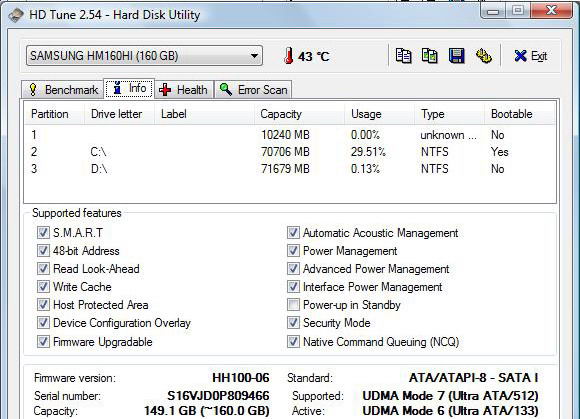Image resolution: width=580 pixels, height=419 pixels.
Task: Click the Bootable column header
Action: coord(519,114)
